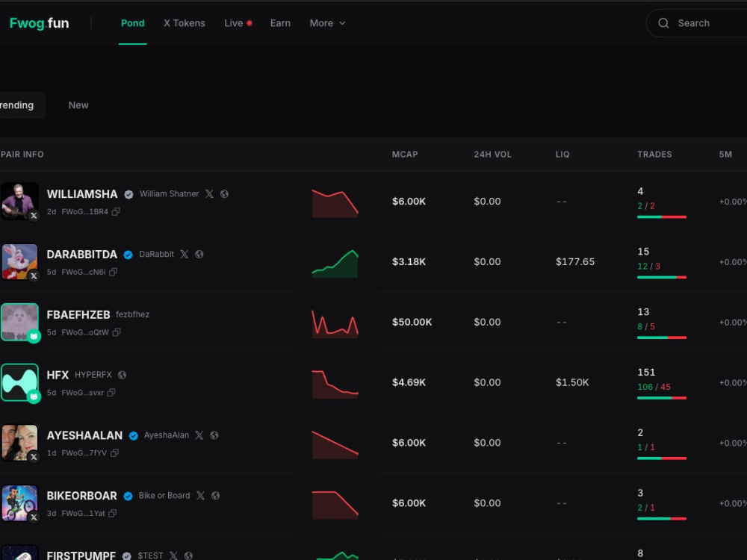Click BIKEORBOAR verified badge
747x560 pixels.
128,497
